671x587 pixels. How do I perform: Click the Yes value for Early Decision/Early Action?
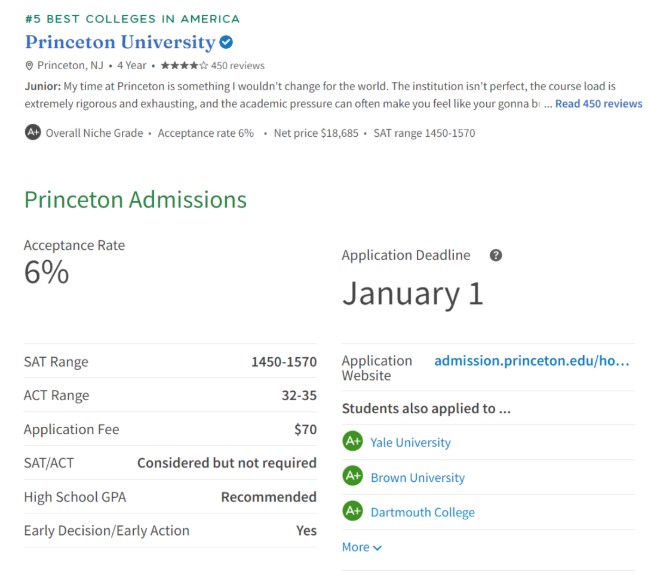[306, 531]
